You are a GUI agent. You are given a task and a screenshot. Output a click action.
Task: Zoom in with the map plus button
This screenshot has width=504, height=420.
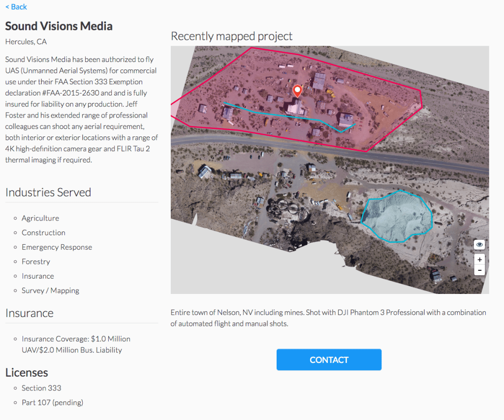coord(479,259)
